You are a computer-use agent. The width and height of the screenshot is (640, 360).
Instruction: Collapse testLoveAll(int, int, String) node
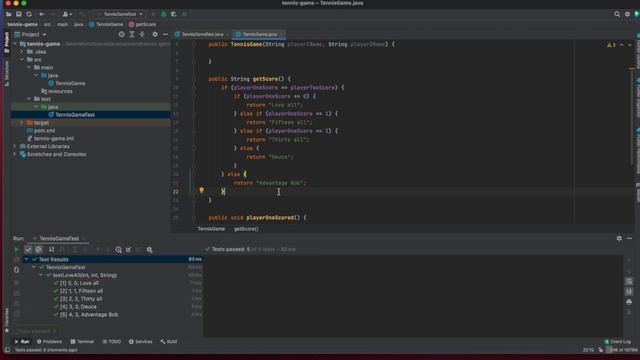tap(41, 276)
